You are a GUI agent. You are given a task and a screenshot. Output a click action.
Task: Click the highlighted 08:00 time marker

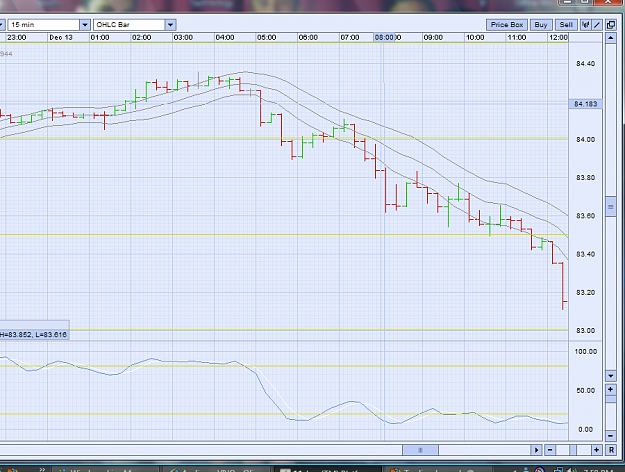coord(384,37)
